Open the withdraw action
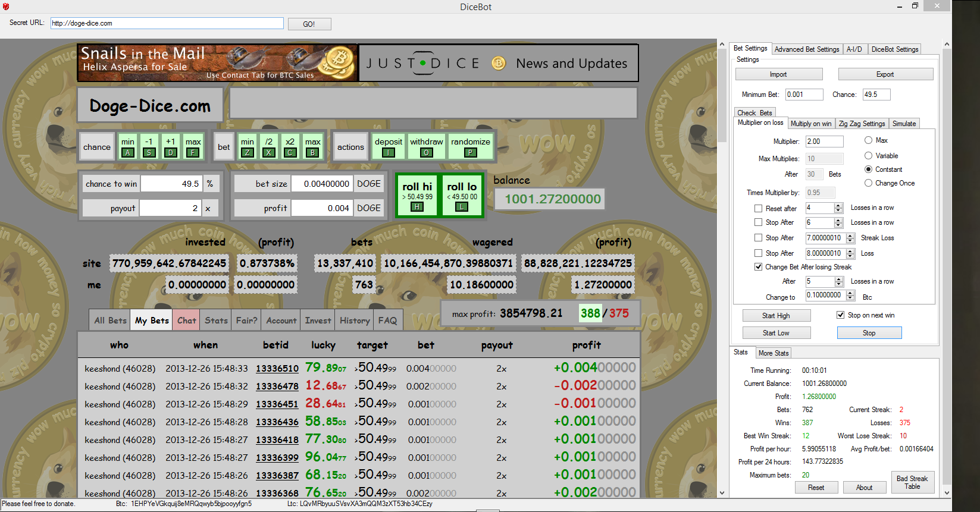Screen dimensions: 980x512 427,147
